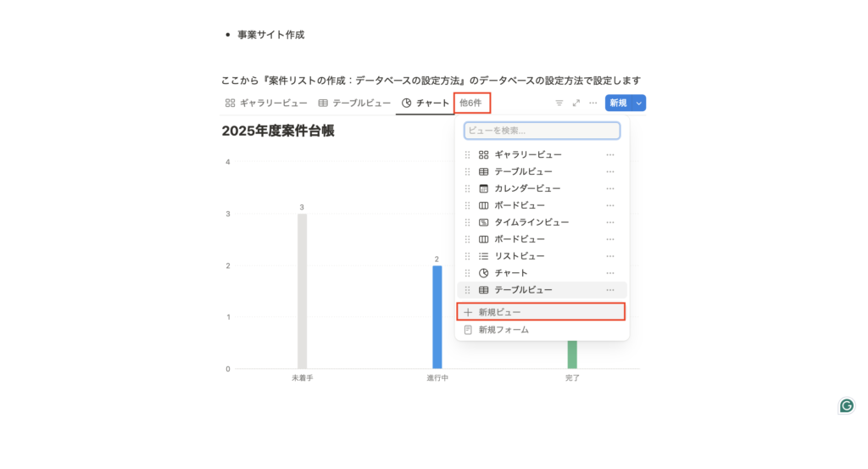The image size is (868, 469).
Task: Select カレンダービュー from view list
Action: point(527,188)
